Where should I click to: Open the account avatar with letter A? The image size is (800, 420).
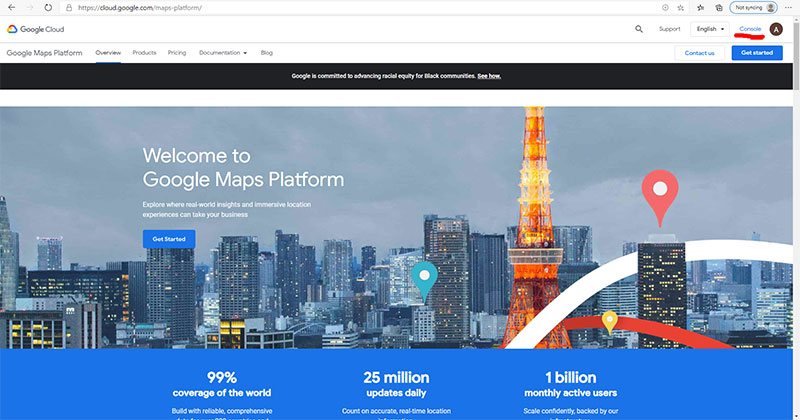click(x=776, y=29)
